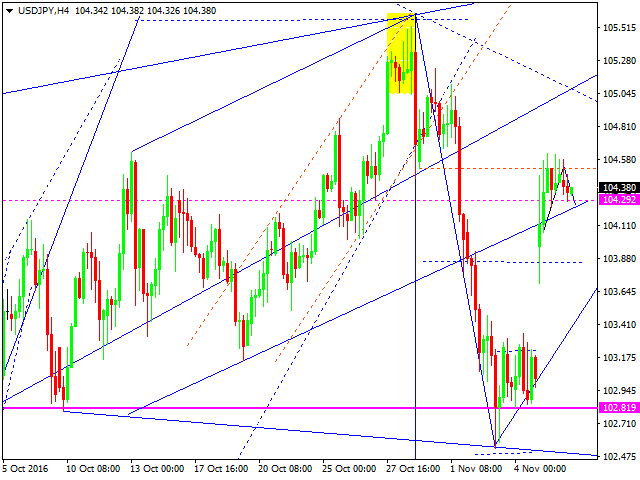Click the 4 Nov 00:00 date label
This screenshot has height=480, width=640.
click(x=540, y=469)
